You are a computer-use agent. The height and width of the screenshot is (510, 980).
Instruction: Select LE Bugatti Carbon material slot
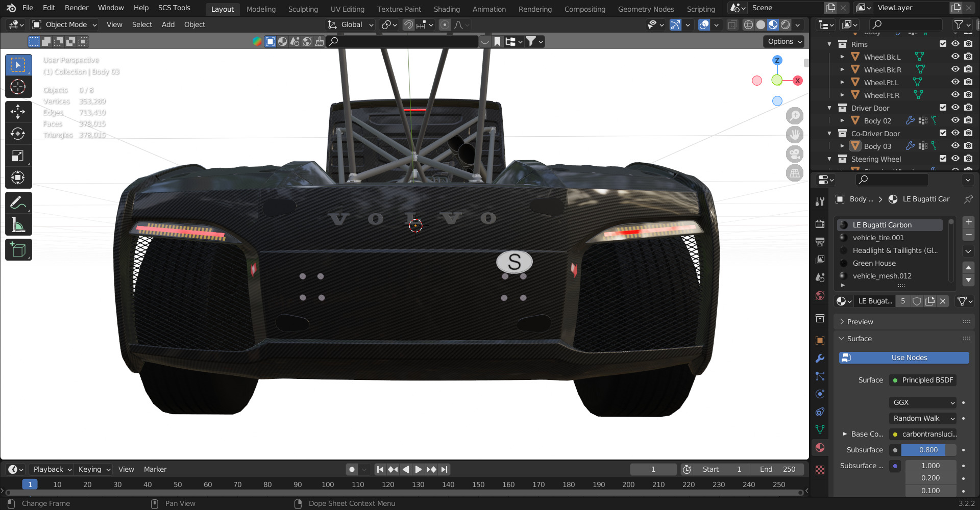tap(891, 225)
